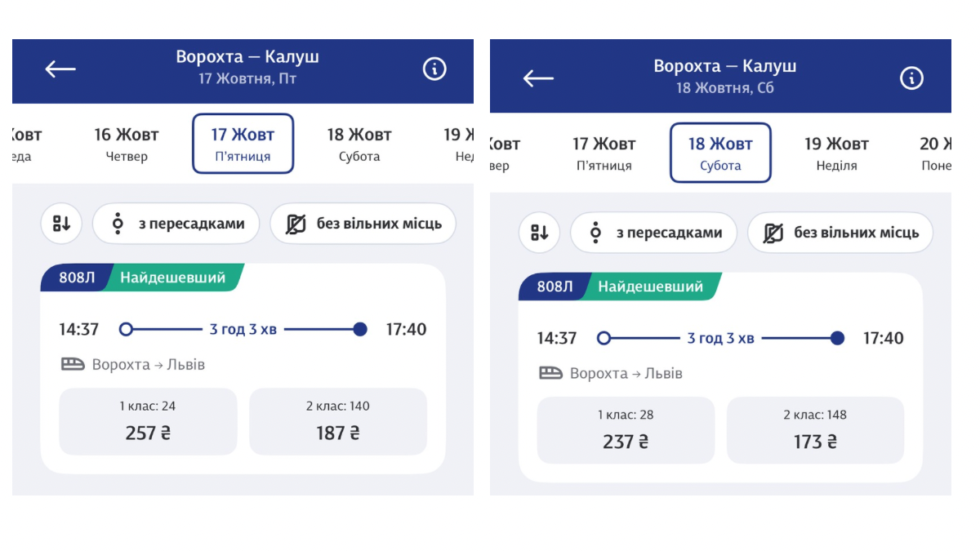Open train 808Л badge on right screen
This screenshot has height=551, width=980.
(555, 287)
